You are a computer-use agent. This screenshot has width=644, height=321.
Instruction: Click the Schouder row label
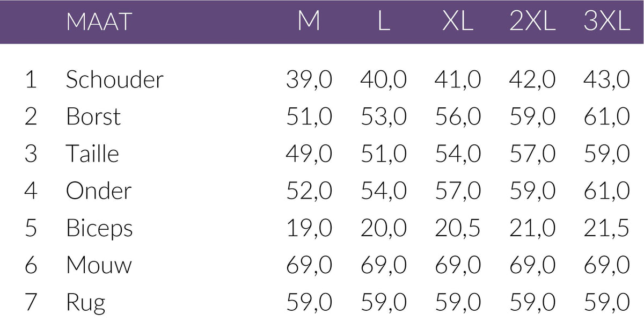pyautogui.click(x=114, y=80)
